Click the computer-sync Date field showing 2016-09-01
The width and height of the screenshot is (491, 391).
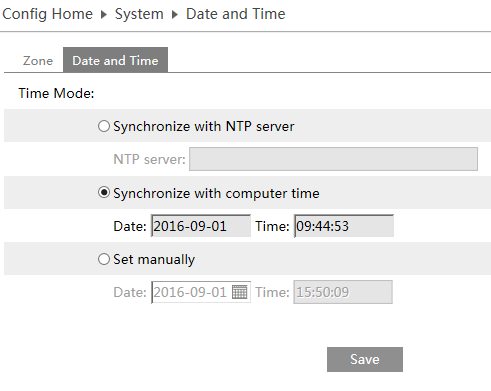201,226
